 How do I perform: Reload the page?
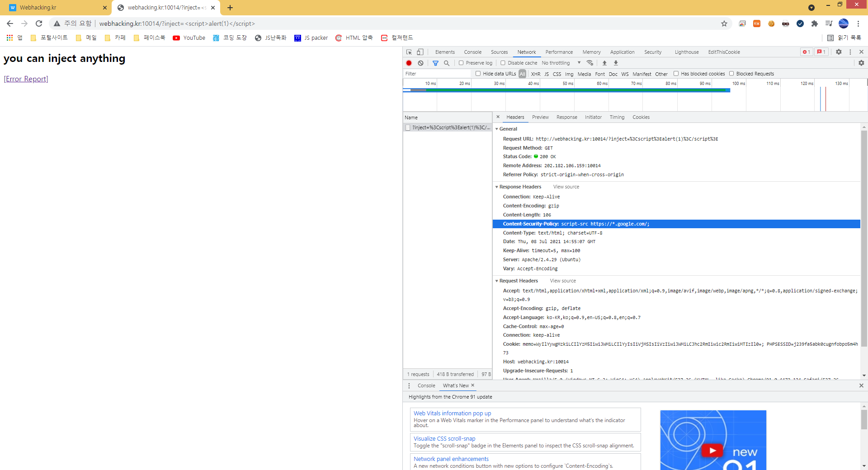click(39, 23)
